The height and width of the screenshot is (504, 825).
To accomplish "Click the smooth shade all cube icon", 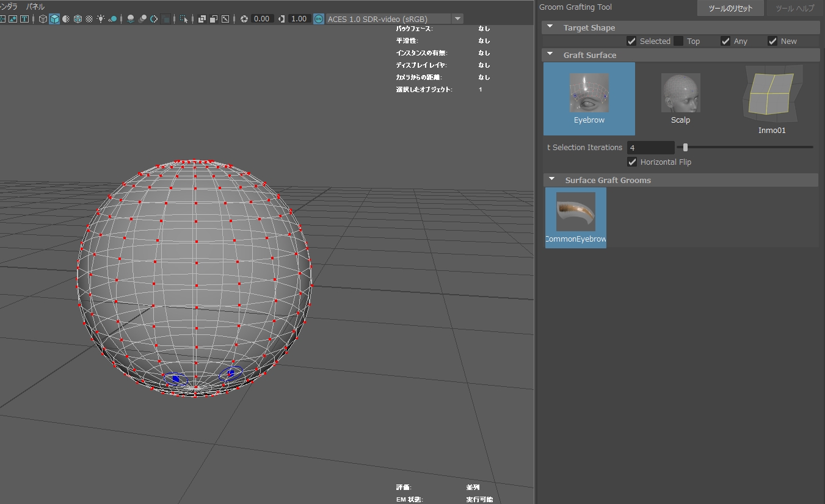I will tap(54, 19).
